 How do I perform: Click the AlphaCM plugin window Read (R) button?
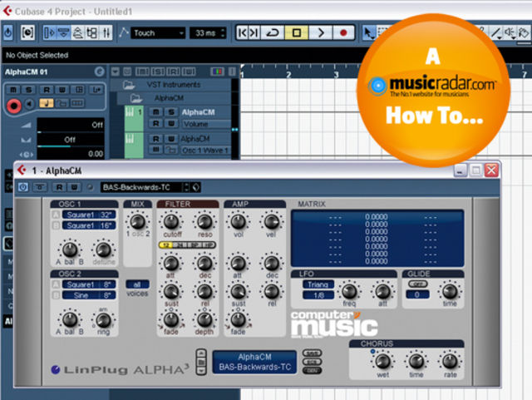(x=59, y=187)
